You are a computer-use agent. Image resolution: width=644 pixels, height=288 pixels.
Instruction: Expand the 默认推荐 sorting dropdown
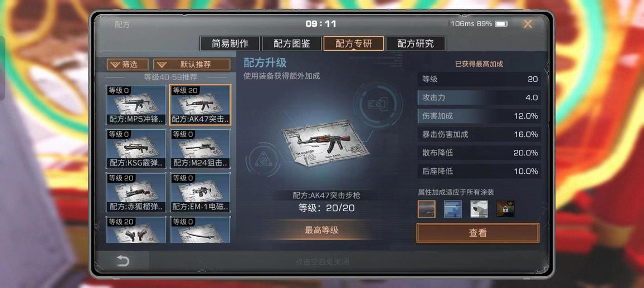pos(192,65)
